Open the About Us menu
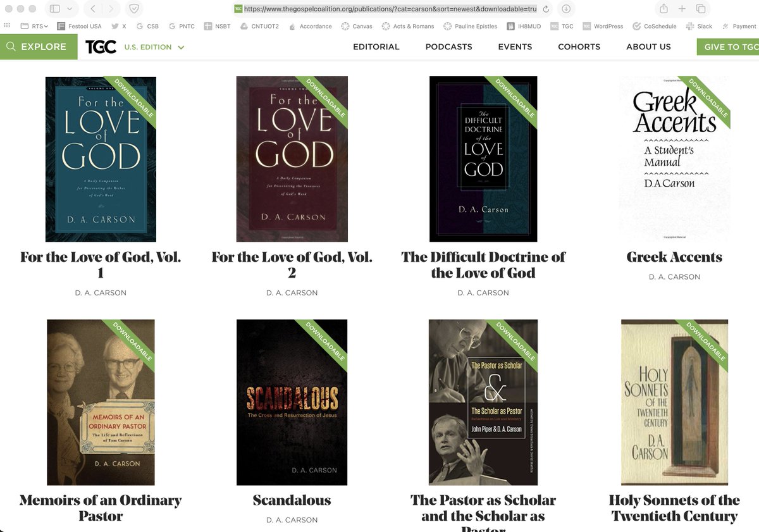The height and width of the screenshot is (532, 759). coord(648,47)
